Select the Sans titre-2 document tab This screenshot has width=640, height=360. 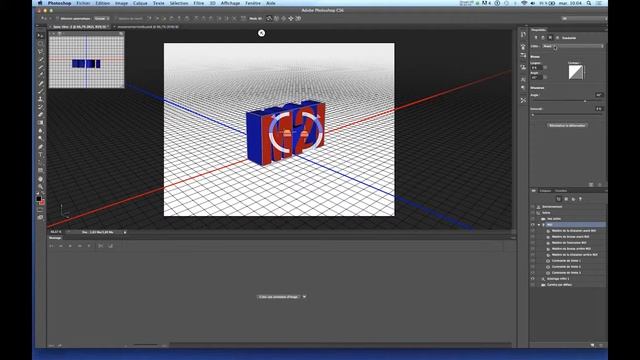[80, 27]
